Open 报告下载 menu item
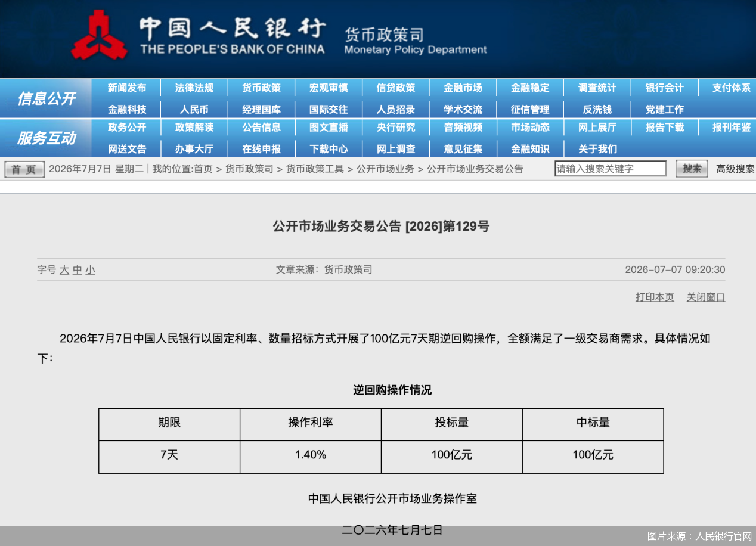756x546 pixels. 665,127
